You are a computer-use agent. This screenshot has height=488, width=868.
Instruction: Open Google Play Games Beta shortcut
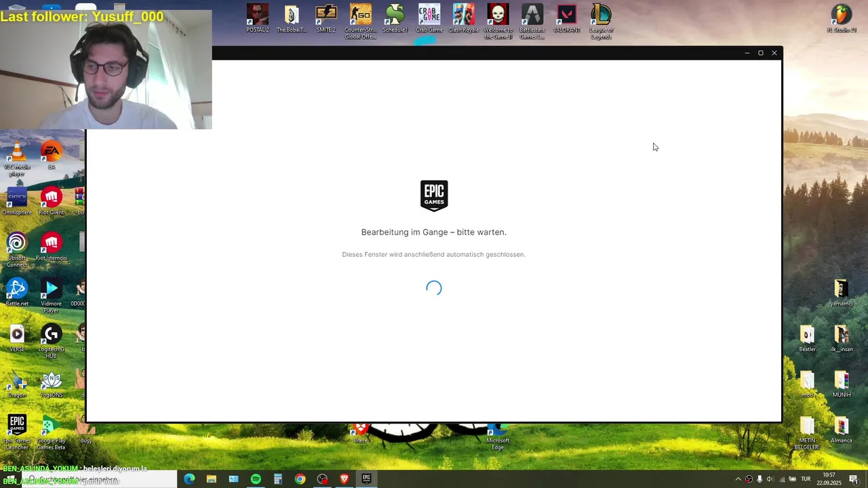(51, 432)
